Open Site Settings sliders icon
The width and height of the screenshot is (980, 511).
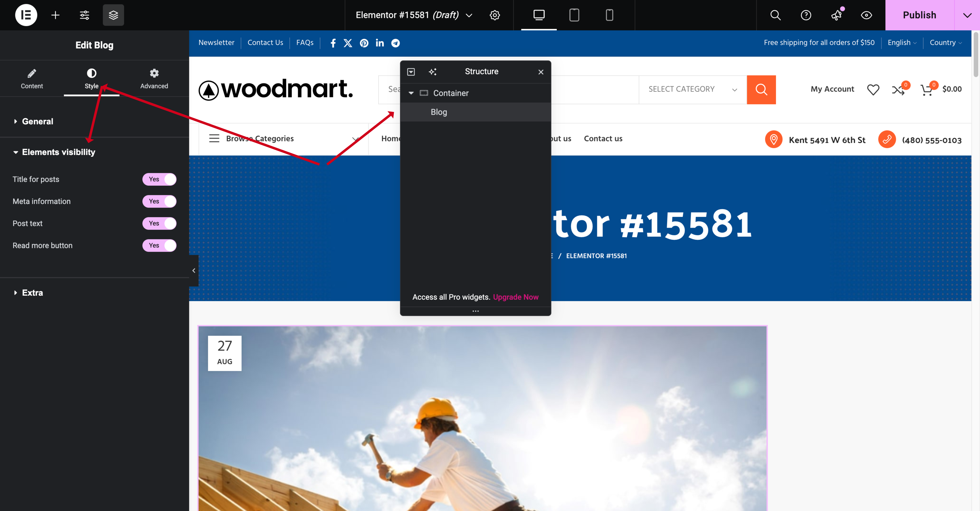pos(84,15)
